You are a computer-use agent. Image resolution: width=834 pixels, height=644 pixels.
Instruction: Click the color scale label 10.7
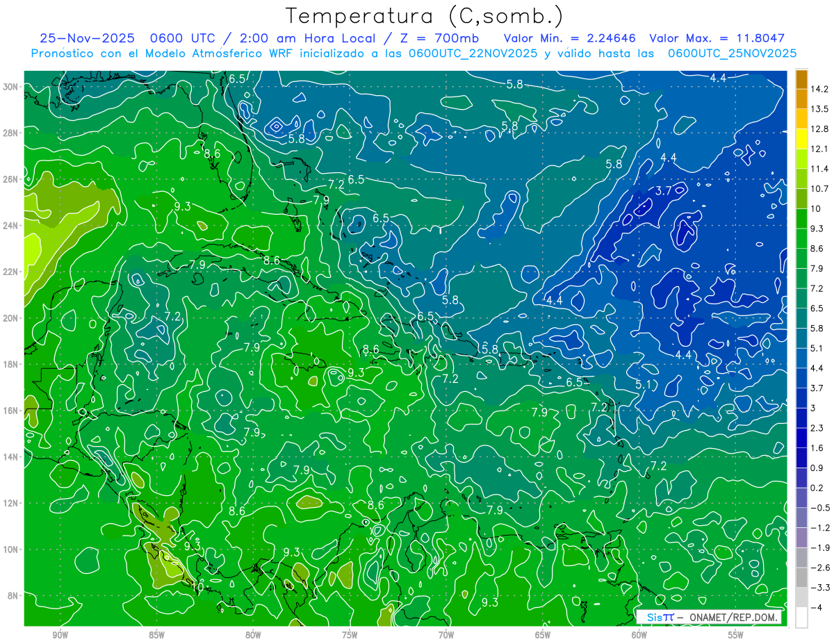(x=819, y=189)
